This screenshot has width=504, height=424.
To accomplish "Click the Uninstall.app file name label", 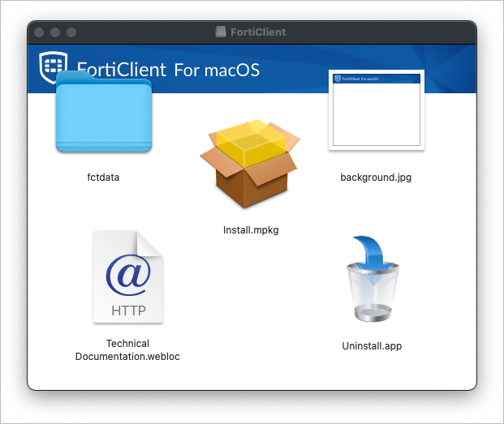I will [372, 346].
